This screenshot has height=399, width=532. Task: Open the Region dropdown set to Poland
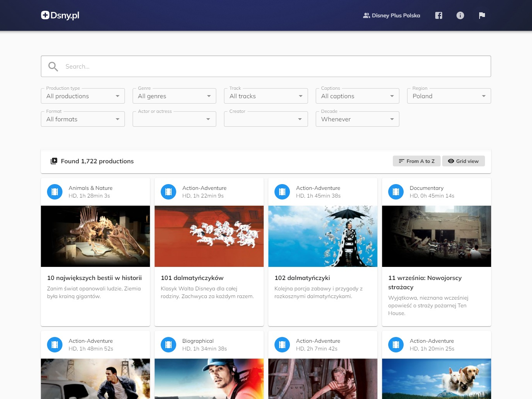coord(449,96)
